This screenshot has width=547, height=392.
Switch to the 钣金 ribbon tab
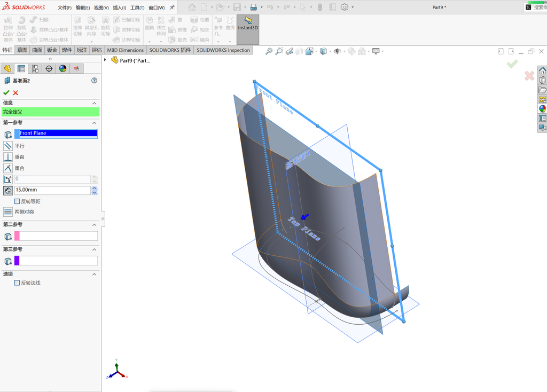(52, 50)
